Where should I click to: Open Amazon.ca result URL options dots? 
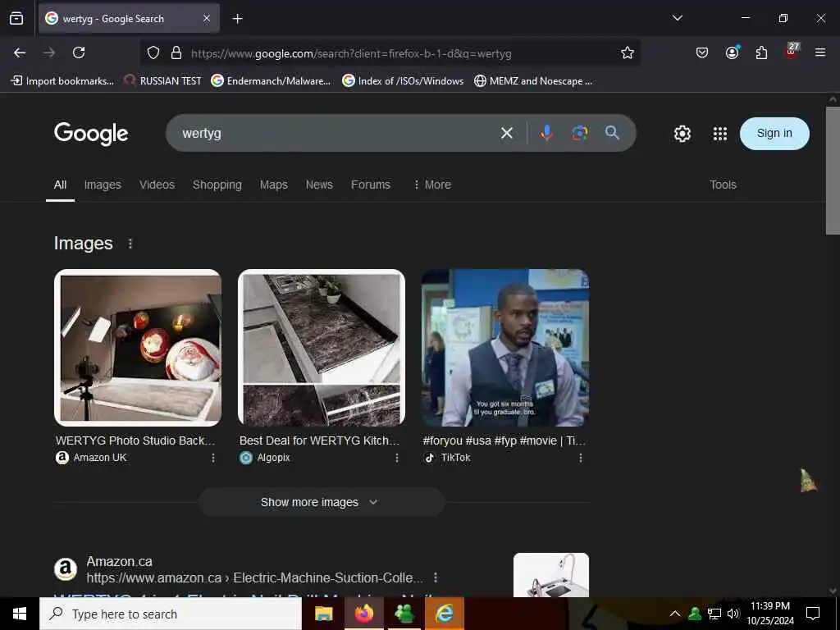(436, 577)
